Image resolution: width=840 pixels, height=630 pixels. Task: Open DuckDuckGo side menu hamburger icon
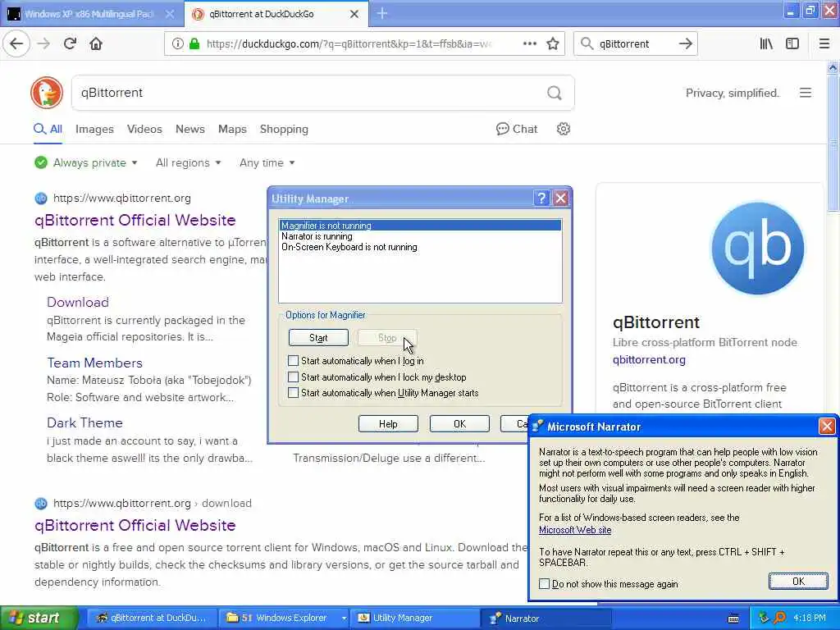[806, 93]
